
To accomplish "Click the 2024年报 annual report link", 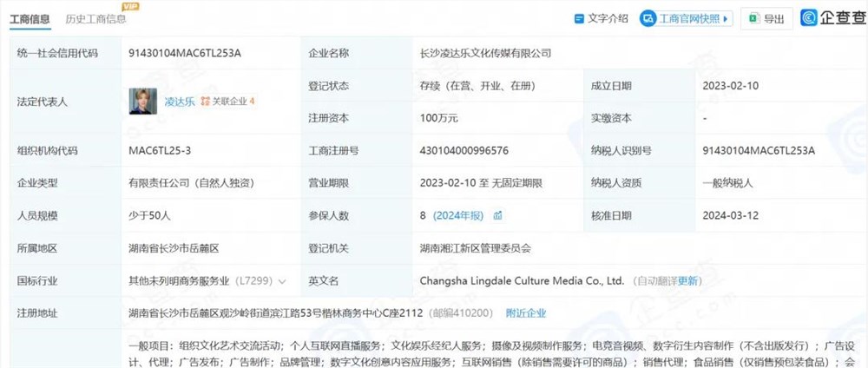I will click(x=459, y=215).
